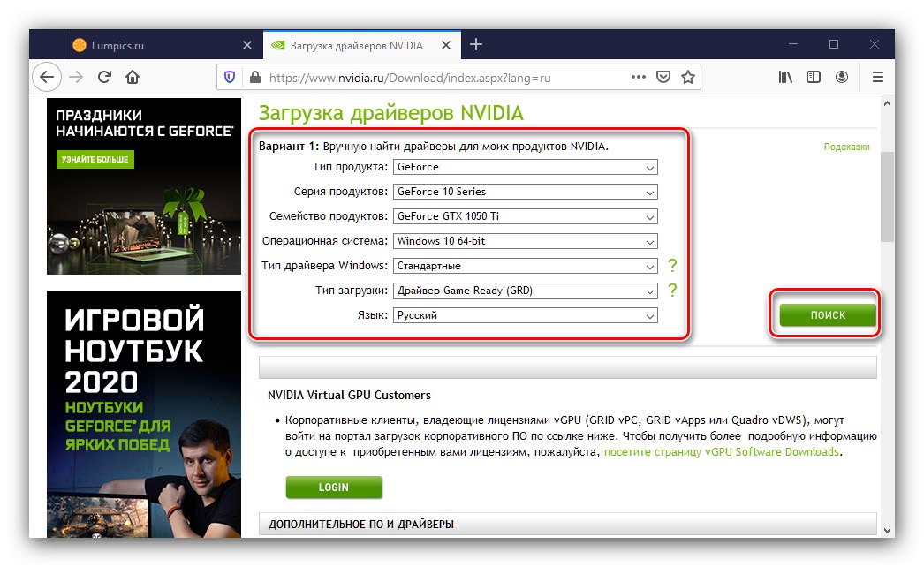This screenshot has height=567, width=924.
Task: Open a new browser tab
Action: pos(476,44)
